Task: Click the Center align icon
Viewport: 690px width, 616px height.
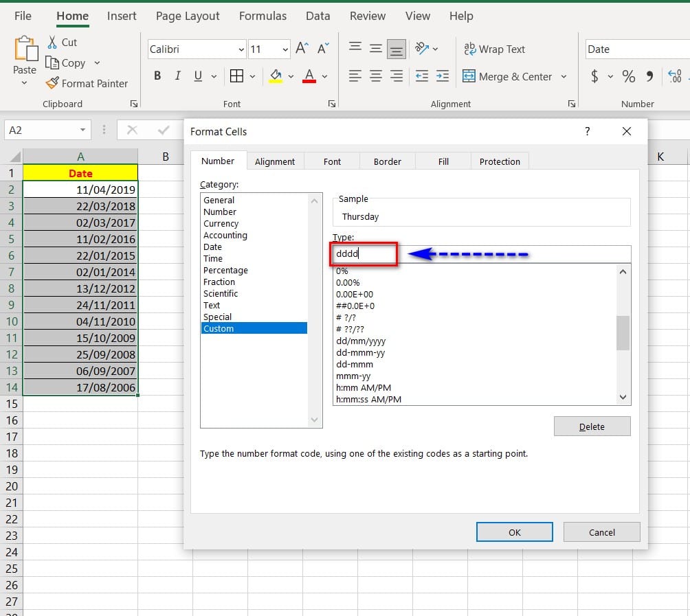Action: pos(376,76)
